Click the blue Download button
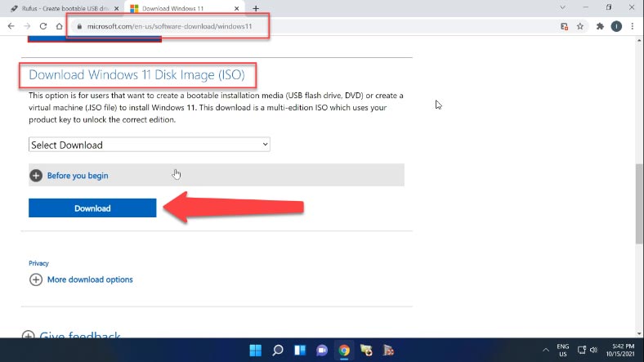Image resolution: width=644 pixels, height=362 pixels. tap(92, 208)
